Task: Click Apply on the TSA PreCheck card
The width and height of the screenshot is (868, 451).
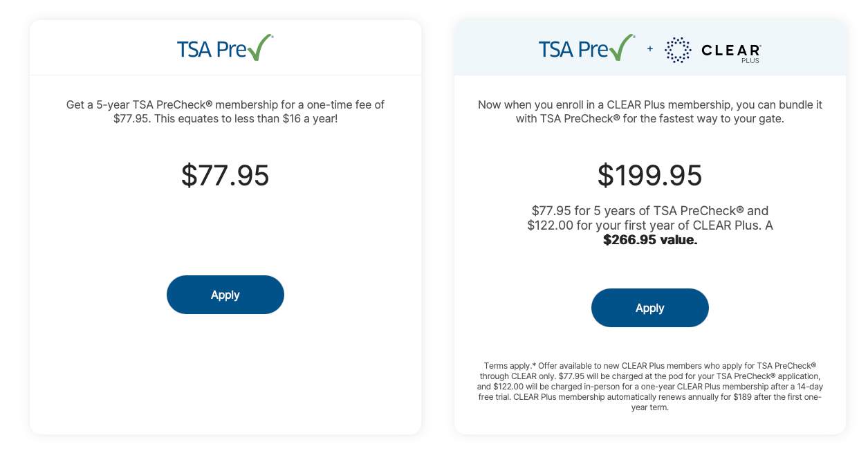Action: click(225, 294)
